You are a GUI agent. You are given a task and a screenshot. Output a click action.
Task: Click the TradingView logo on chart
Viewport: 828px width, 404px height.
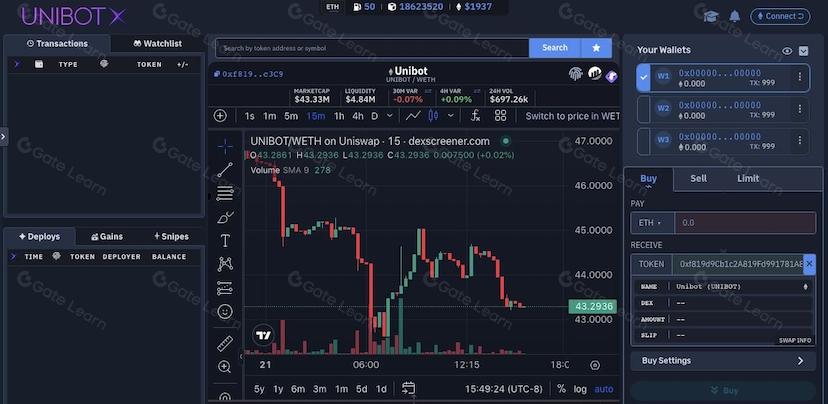(263, 335)
